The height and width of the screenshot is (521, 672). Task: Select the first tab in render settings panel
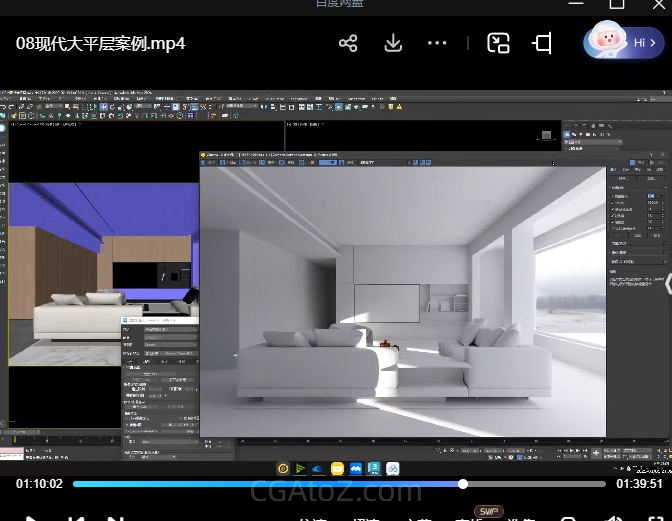point(613,171)
